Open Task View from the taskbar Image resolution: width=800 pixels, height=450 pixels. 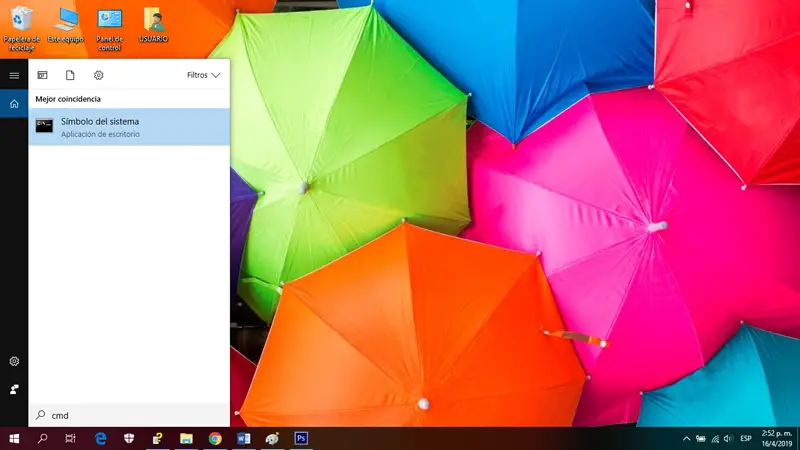click(70, 438)
